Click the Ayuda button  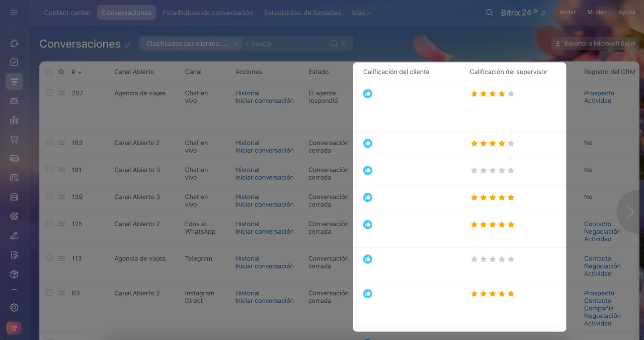point(627,13)
